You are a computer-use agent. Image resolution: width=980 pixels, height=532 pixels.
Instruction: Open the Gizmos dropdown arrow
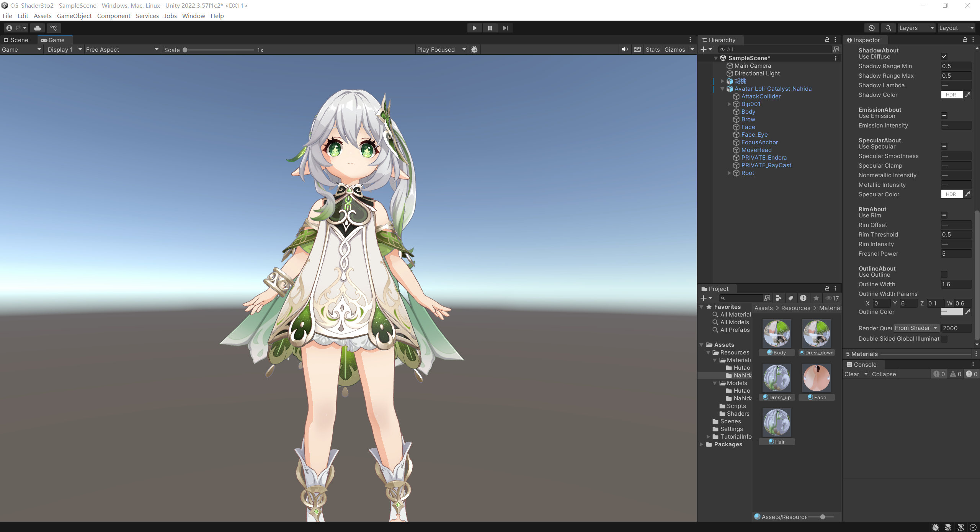pos(692,49)
